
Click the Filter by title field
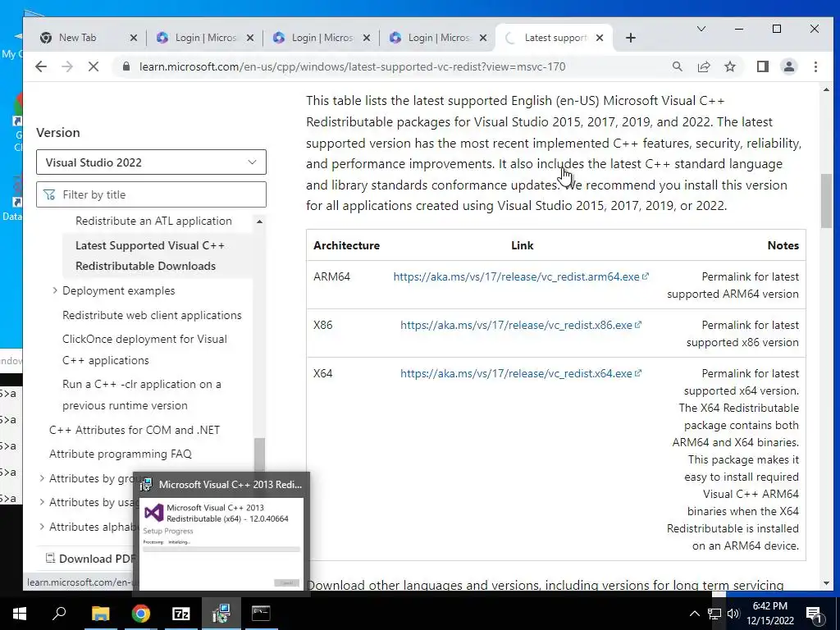[151, 194]
